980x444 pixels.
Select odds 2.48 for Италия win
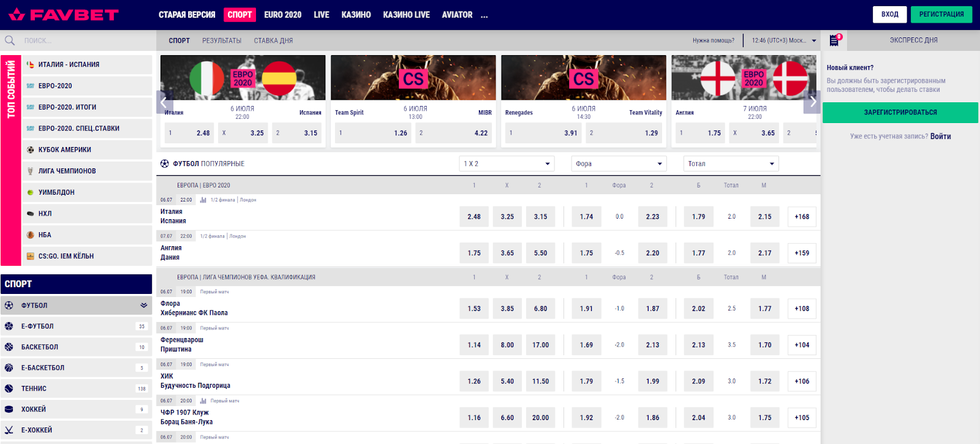(474, 217)
